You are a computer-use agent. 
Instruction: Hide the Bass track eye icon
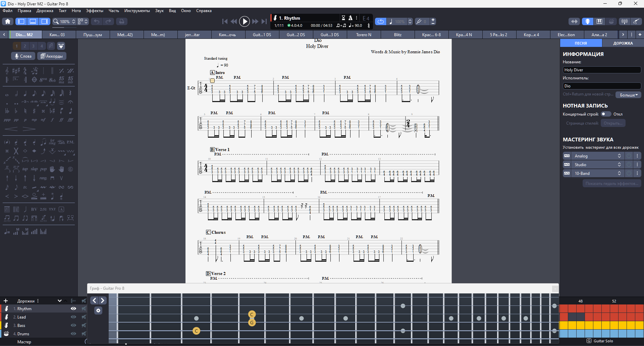[x=73, y=325]
